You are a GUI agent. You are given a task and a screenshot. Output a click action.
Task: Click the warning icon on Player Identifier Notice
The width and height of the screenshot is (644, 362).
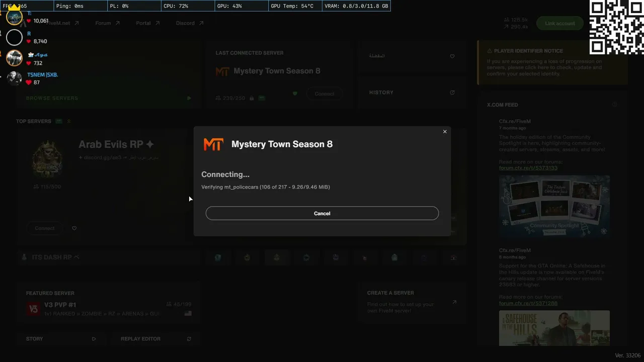click(490, 51)
